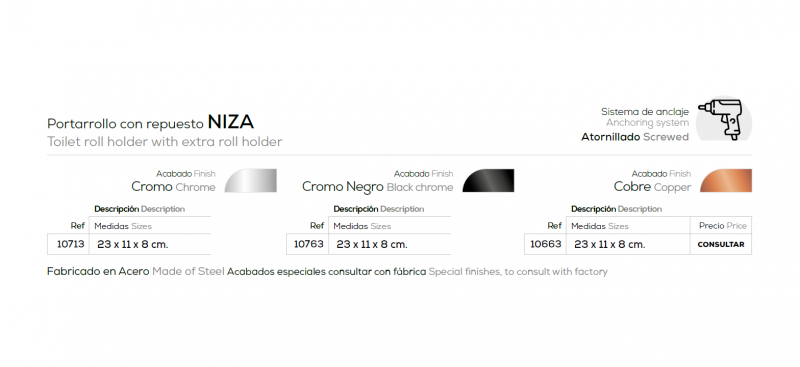Click the Cromo Negro Black chrome label
The height and width of the screenshot is (367, 800).
[x=377, y=187]
